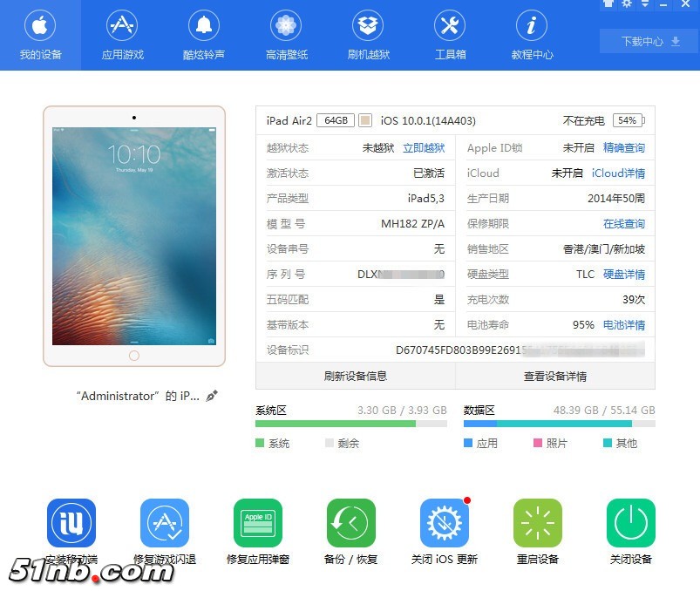
Task: Edit device name with the pencil icon
Action: pos(212,396)
